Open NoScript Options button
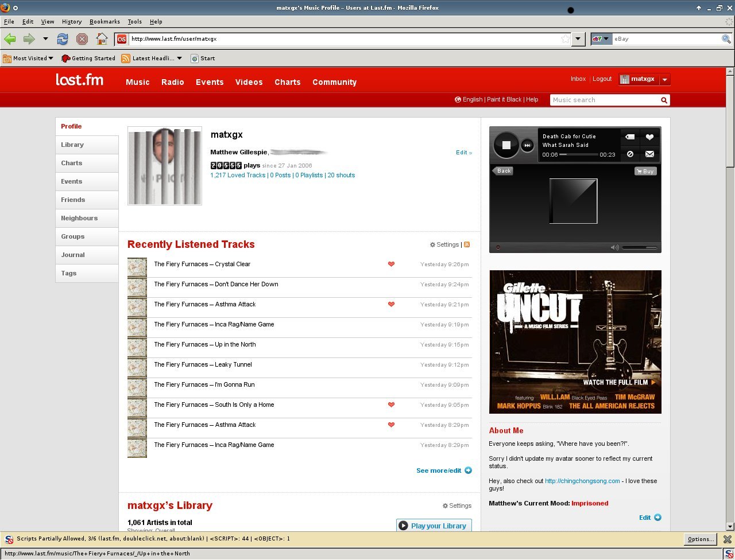Image resolution: width=735 pixels, height=560 pixels. coord(701,539)
